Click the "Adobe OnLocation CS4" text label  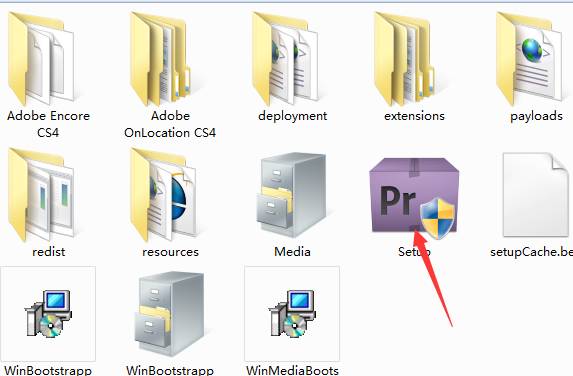170,124
